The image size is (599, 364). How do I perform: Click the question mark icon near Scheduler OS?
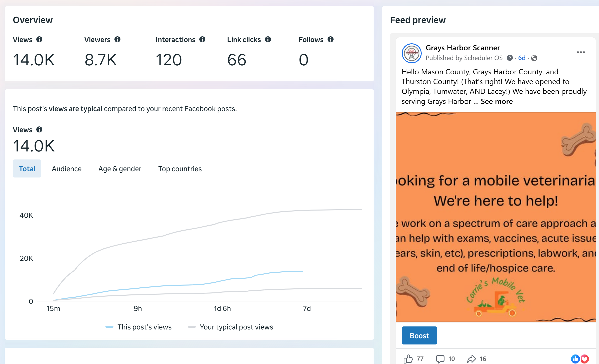point(510,58)
